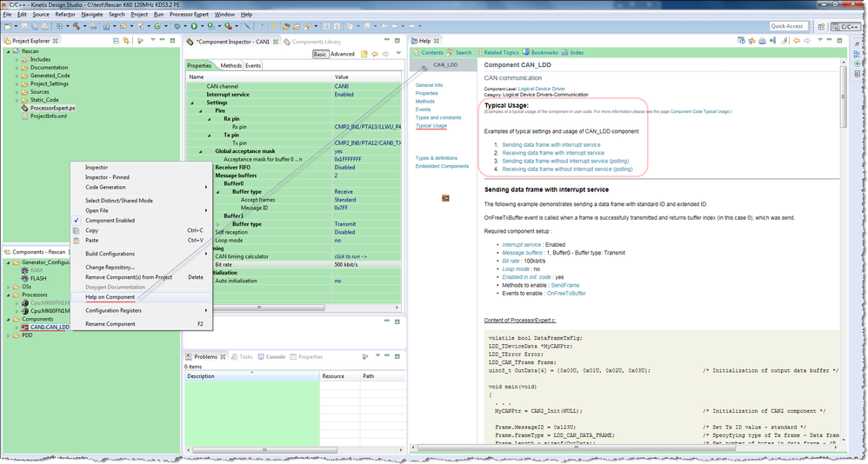Click the Collapse All icon in Project Explorer
The image size is (868, 464).
116,42
